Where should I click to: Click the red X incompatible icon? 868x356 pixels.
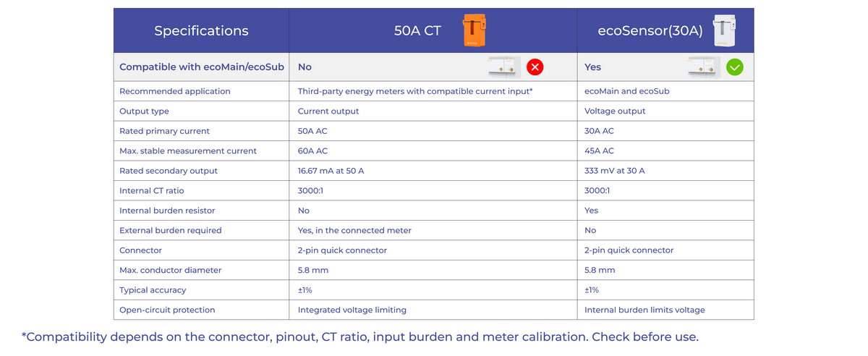(x=535, y=67)
